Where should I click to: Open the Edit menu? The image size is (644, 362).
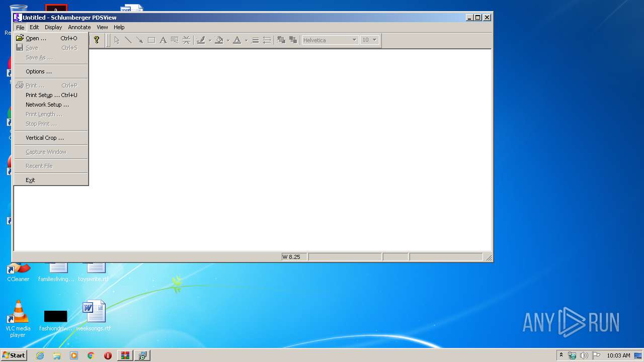(x=34, y=27)
